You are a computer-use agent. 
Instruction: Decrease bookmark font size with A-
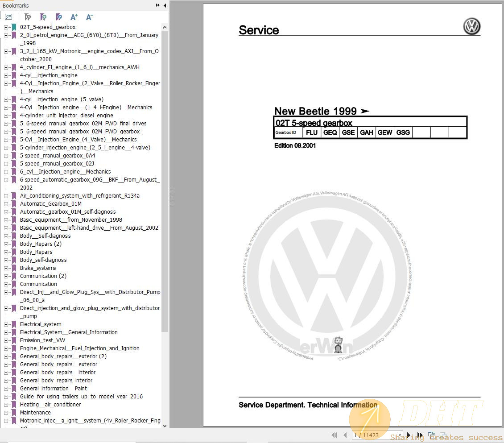(x=89, y=17)
